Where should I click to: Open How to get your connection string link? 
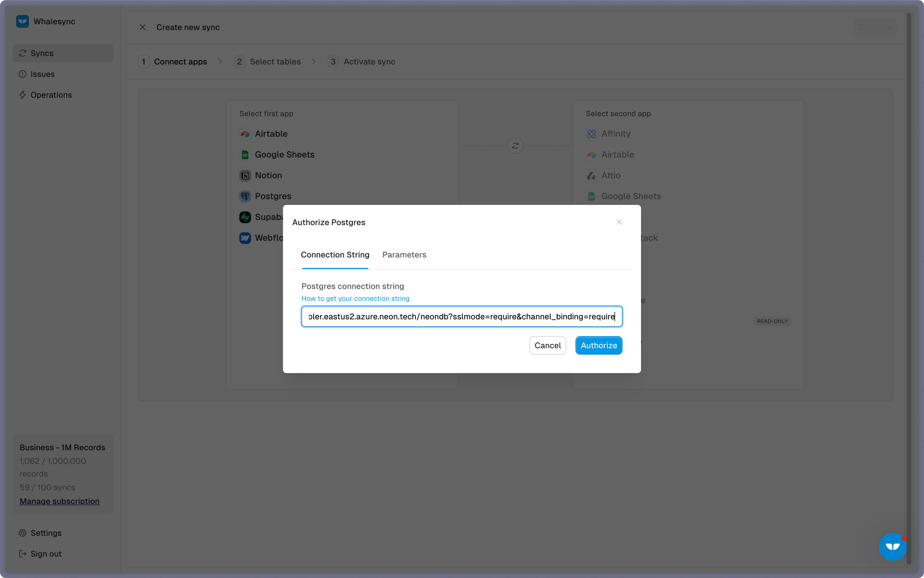click(x=355, y=299)
